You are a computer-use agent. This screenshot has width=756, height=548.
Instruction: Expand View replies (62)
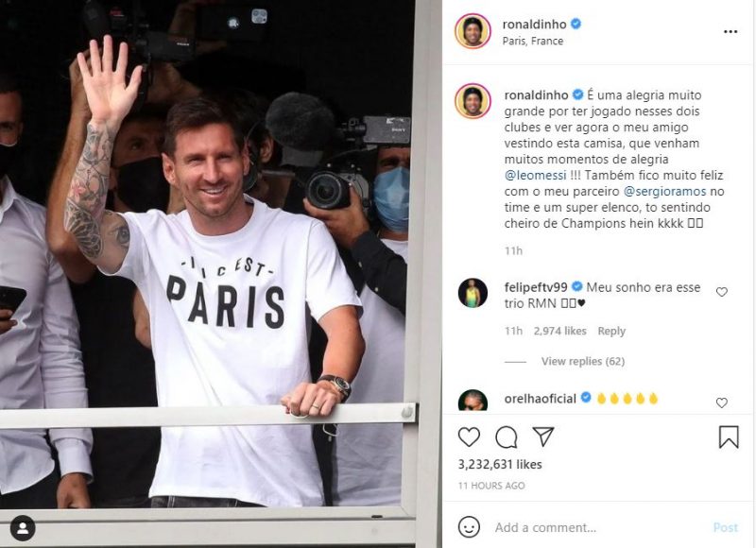[582, 361]
